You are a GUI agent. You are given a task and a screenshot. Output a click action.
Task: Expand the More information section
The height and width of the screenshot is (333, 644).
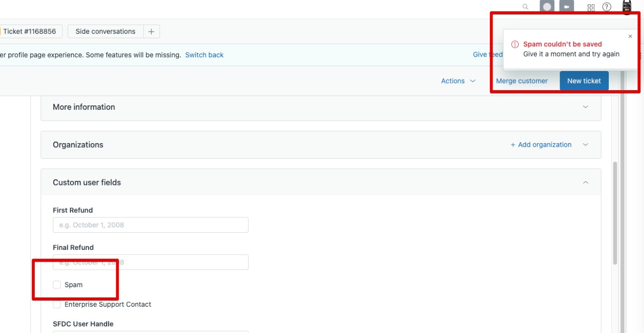(585, 107)
